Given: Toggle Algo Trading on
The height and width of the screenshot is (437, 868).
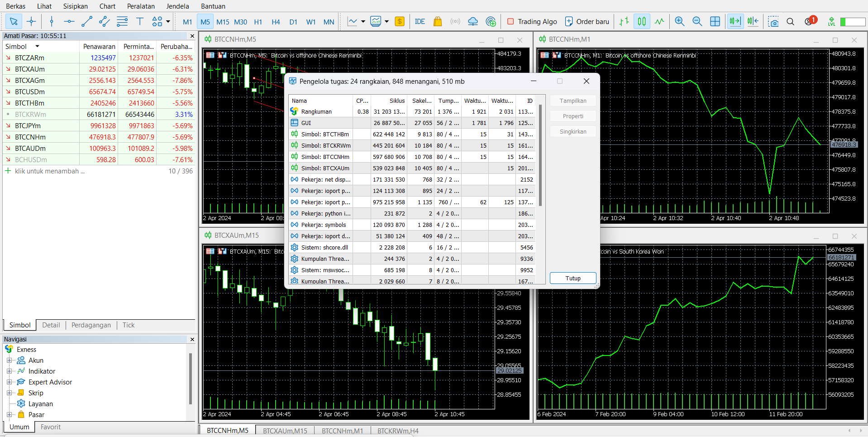Looking at the screenshot, I should click(x=532, y=21).
